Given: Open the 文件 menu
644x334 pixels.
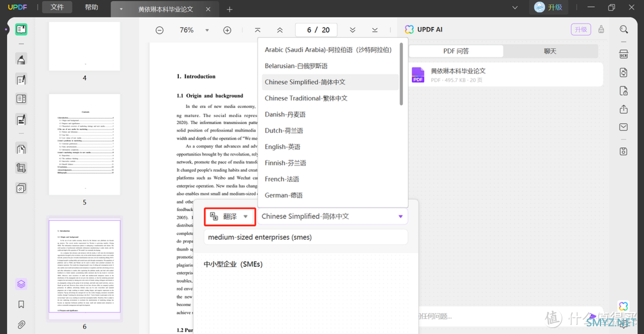Looking at the screenshot, I should 57,7.
